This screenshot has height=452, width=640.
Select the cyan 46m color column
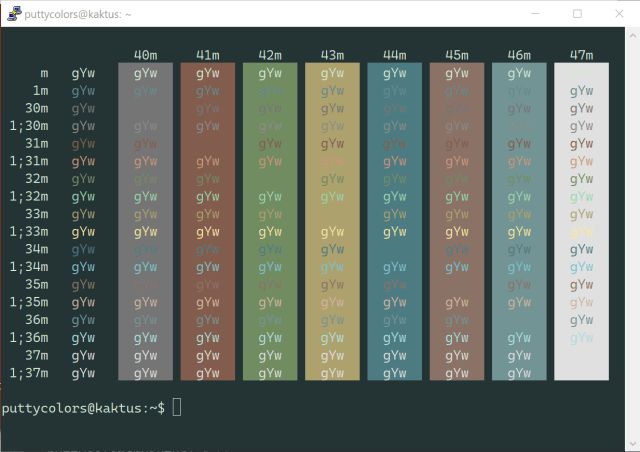pyautogui.click(x=519, y=222)
